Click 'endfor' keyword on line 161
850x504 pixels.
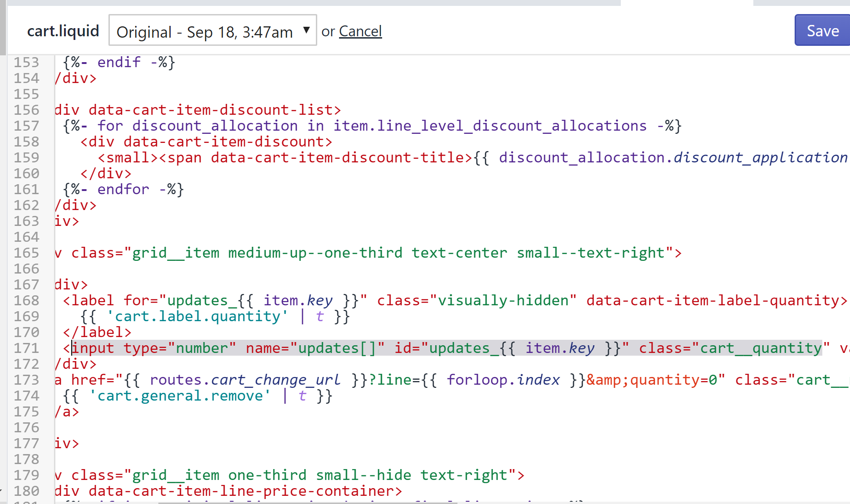(123, 189)
